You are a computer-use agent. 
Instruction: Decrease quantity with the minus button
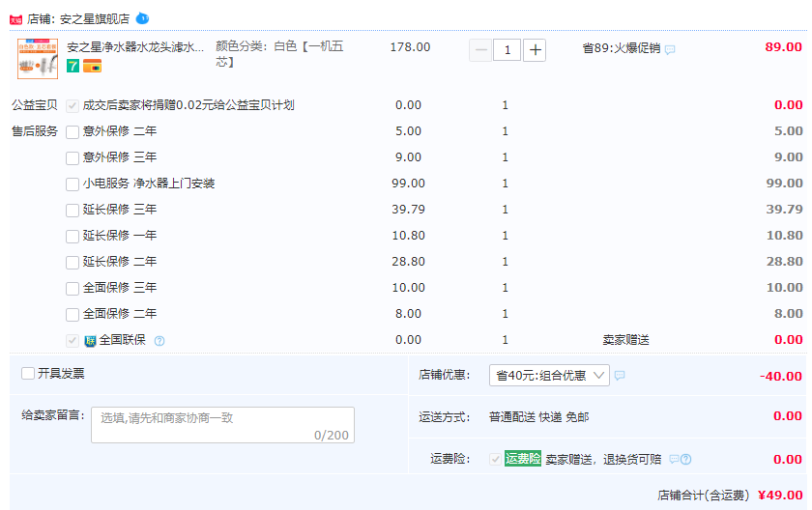pyautogui.click(x=480, y=50)
